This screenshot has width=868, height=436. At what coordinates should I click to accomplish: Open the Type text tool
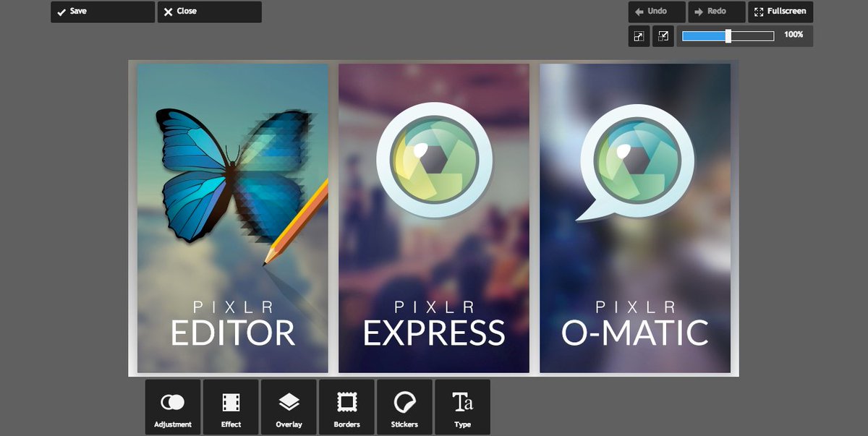click(462, 407)
